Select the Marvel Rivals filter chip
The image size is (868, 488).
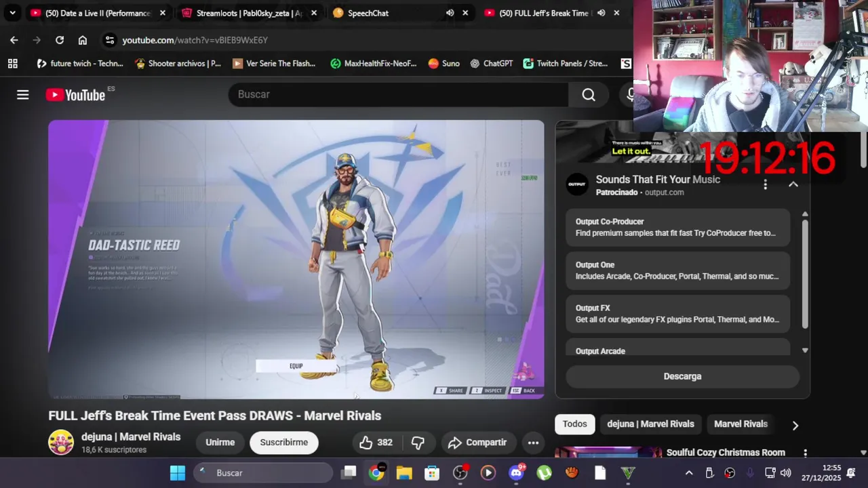pyautogui.click(x=741, y=424)
